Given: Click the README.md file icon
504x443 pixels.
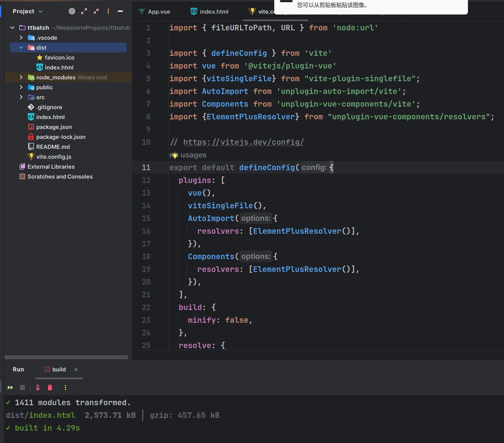Looking at the screenshot, I should coord(31,147).
